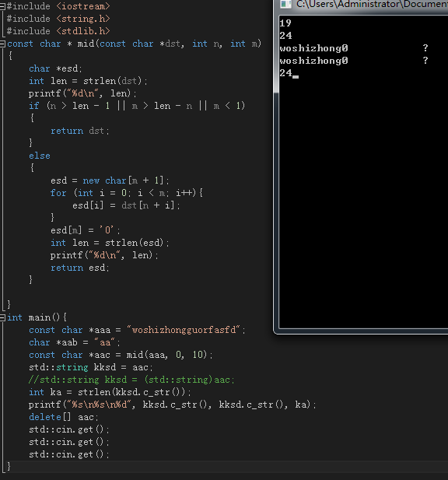The width and height of the screenshot is (448, 480).
Task: Collapse the #include block outline marker
Action: 2,6
